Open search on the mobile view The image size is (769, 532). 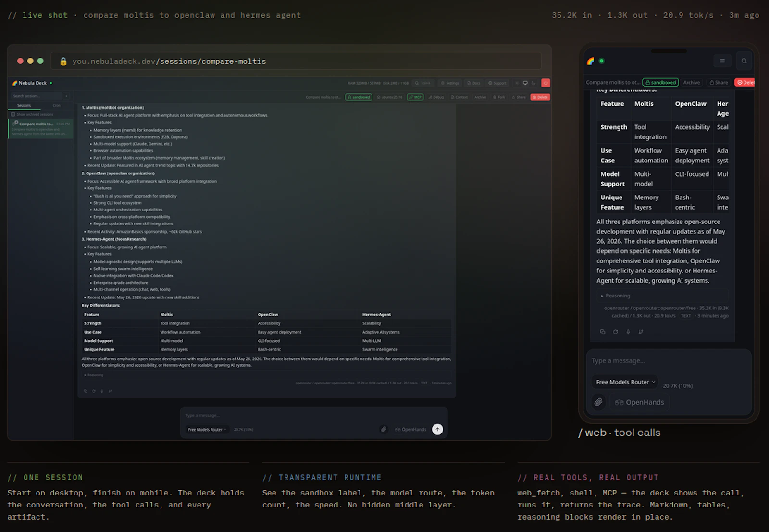(744, 61)
